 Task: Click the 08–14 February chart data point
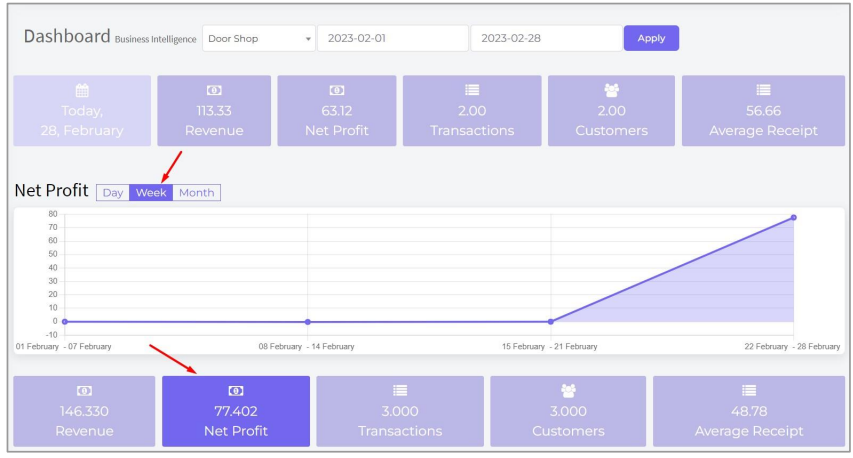coord(307,321)
